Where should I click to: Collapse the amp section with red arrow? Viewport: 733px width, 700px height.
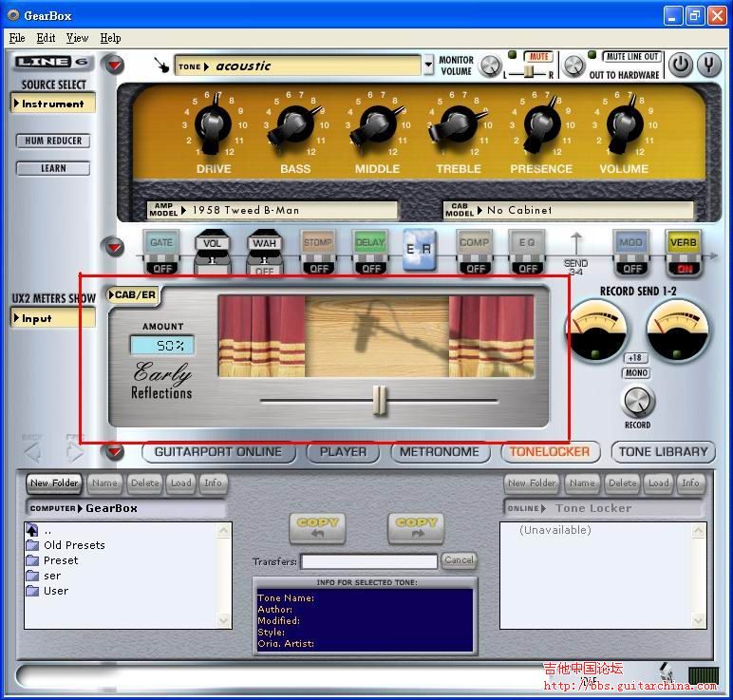[115, 65]
